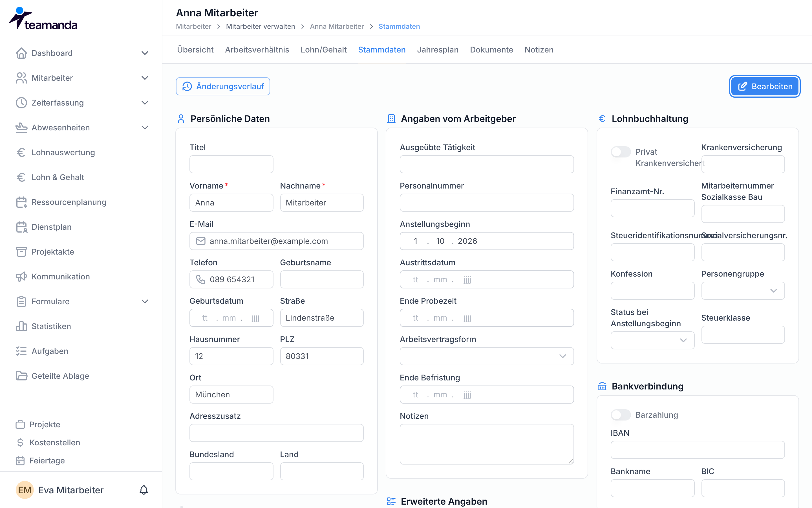Expand the Mitarbeiter menu chevron
812x508 pixels.
coord(145,78)
